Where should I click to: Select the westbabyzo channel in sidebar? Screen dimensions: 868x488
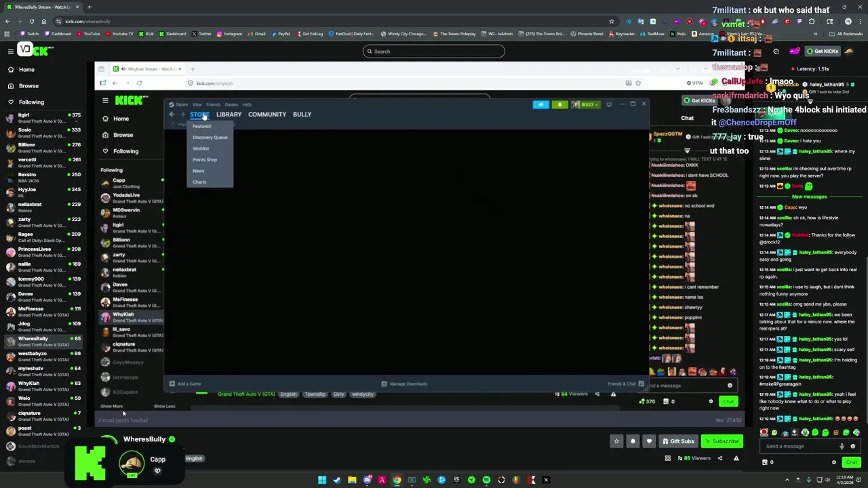click(42, 357)
